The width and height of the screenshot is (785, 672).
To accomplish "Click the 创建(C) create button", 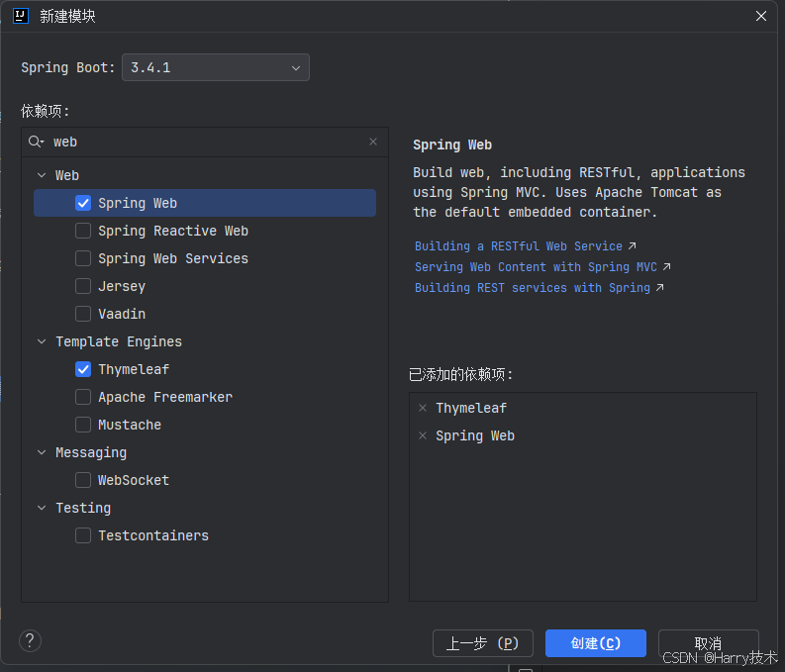I will click(x=596, y=643).
